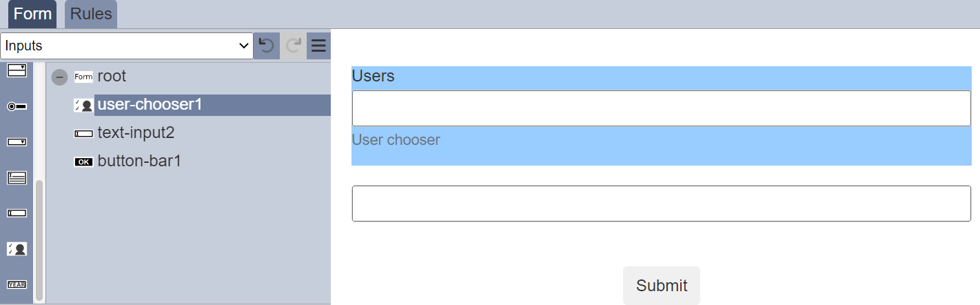The image size is (980, 305).
Task: Collapse the root tree node
Action: click(x=60, y=77)
